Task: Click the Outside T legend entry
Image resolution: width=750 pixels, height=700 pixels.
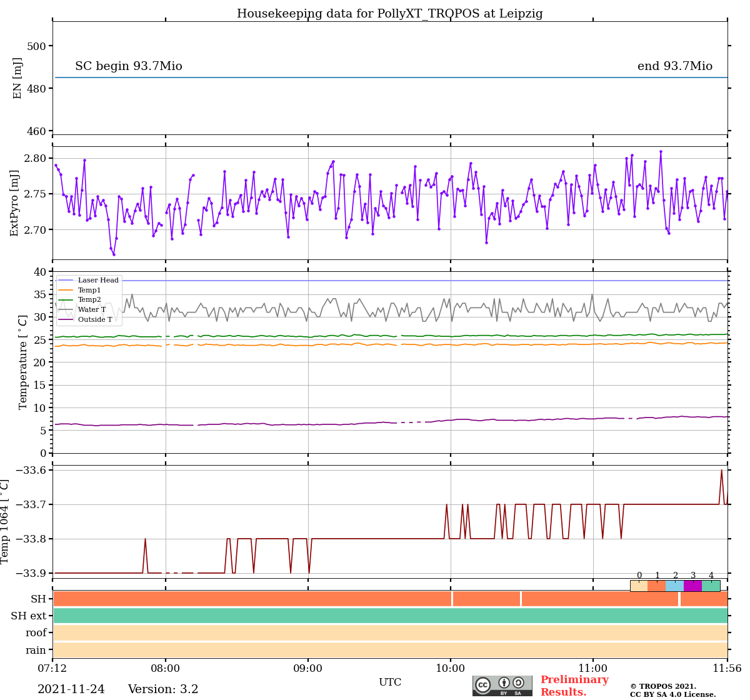Action: pos(86,320)
